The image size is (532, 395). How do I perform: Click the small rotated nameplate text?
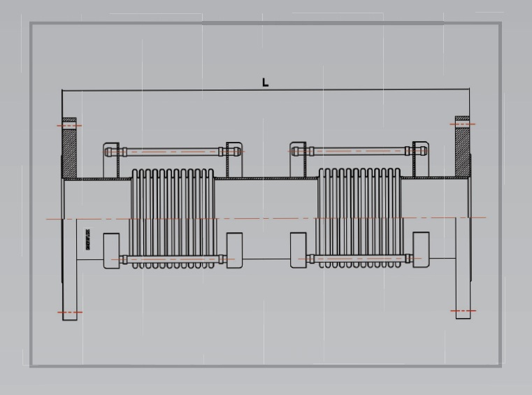pyautogui.click(x=88, y=240)
